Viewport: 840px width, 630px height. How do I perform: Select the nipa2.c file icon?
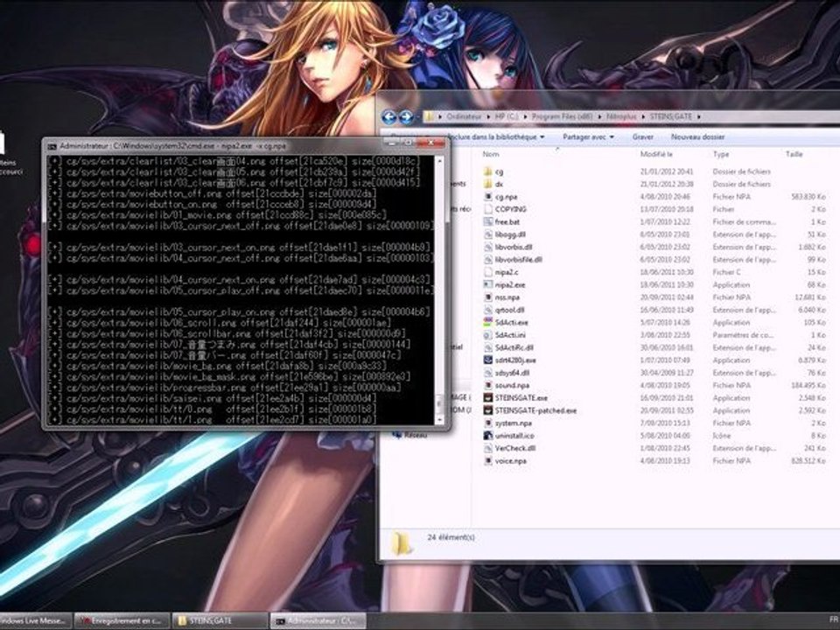488,272
